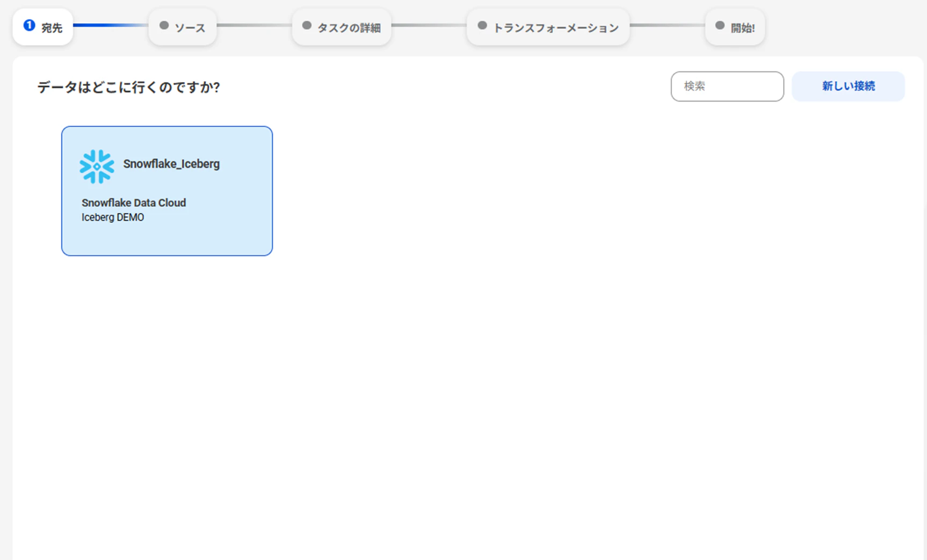
Task: Click the Snowflake snowflake logo icon
Action: [x=97, y=166]
